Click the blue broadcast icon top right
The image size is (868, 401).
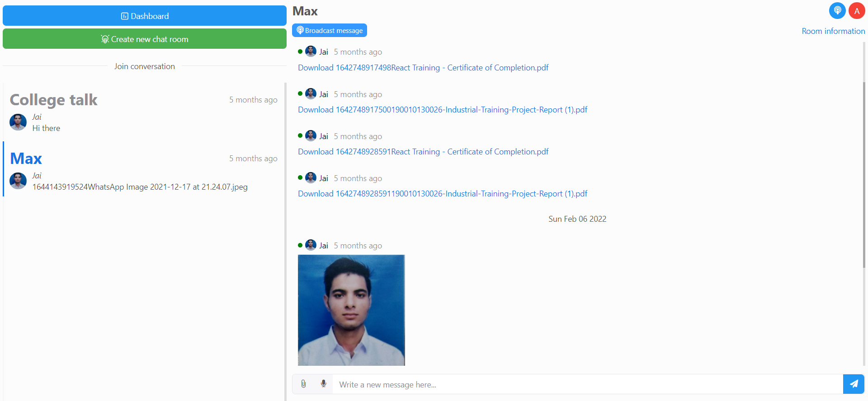pyautogui.click(x=837, y=11)
